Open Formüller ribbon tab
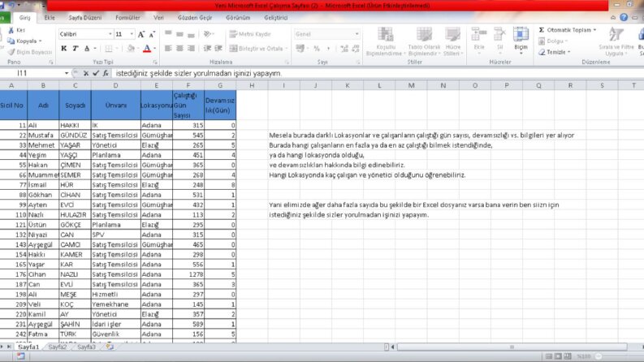This screenshot has width=644, height=362. tap(128, 18)
